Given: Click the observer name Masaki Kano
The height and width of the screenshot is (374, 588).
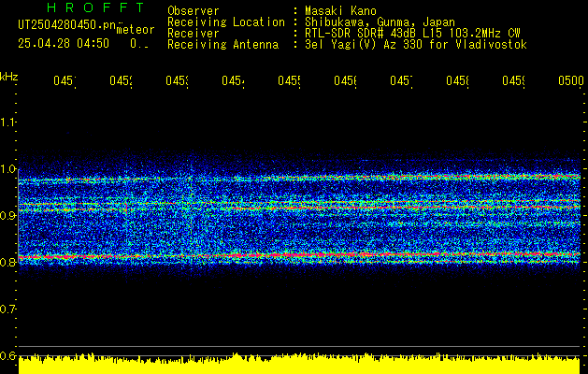Looking at the screenshot, I should (x=340, y=11).
